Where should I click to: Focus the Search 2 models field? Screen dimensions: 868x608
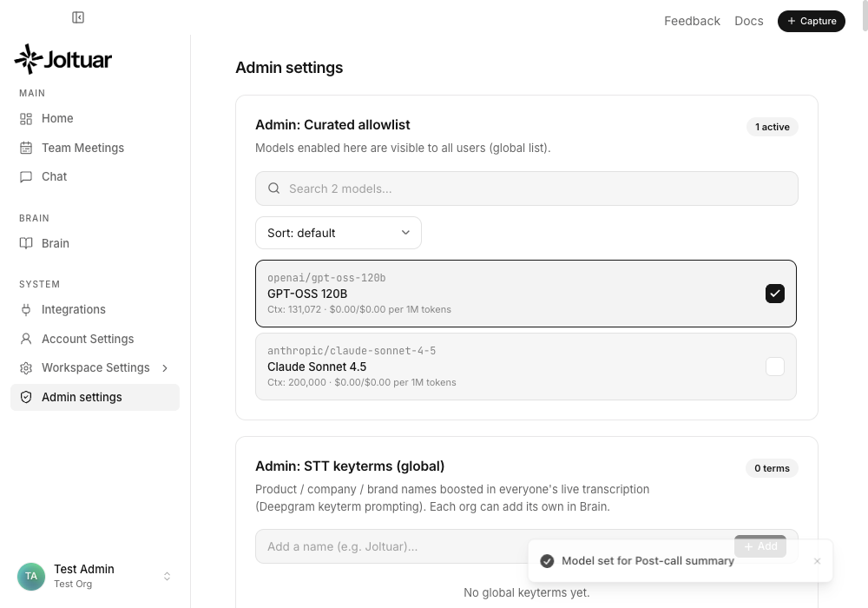tap(527, 188)
